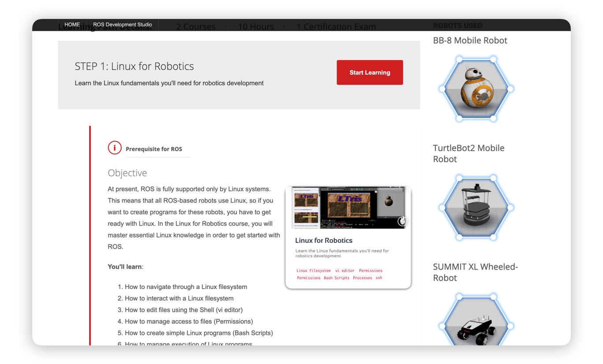
Task: Click the 'Linux filesystem' tag
Action: click(x=313, y=271)
